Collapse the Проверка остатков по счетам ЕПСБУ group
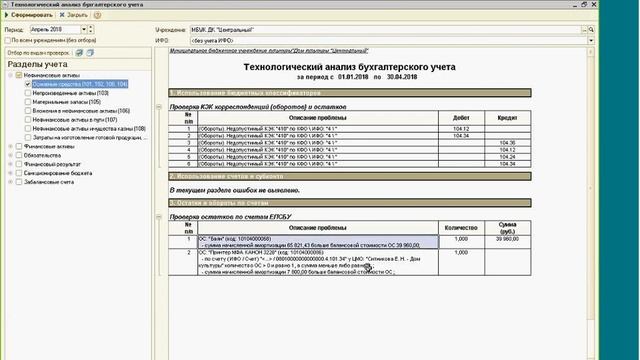Screen dimensions: 640x360 tap(159, 217)
